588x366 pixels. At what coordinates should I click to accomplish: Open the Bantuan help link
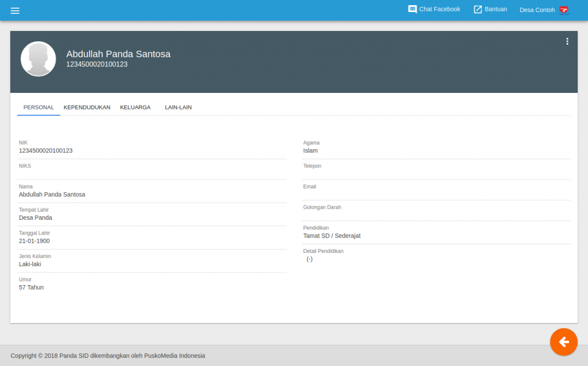click(x=496, y=9)
